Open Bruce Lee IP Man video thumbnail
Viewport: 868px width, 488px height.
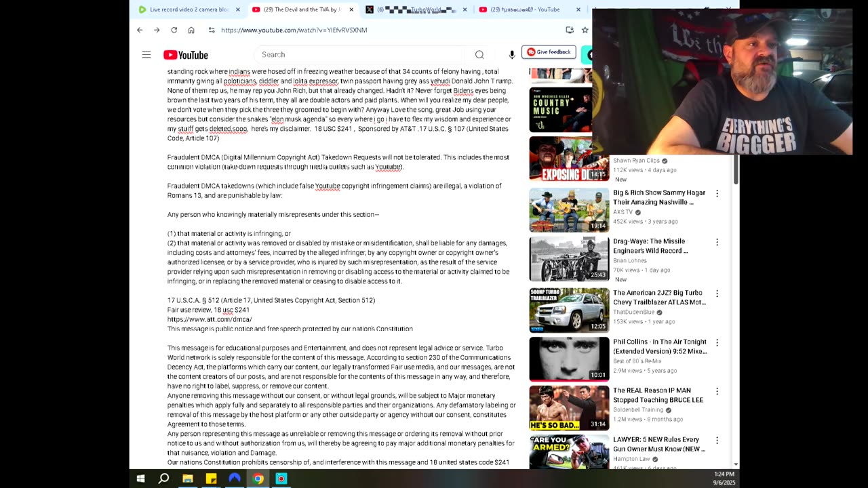569,408
